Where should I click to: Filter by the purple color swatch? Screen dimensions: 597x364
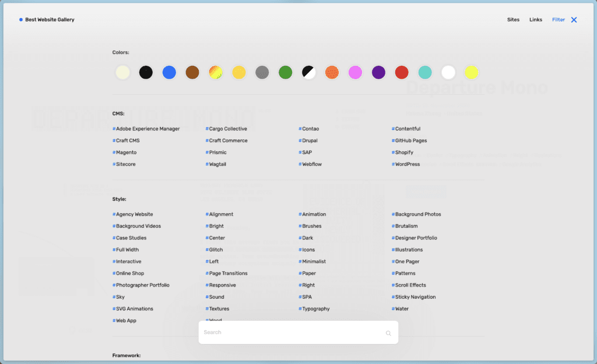[x=378, y=73]
